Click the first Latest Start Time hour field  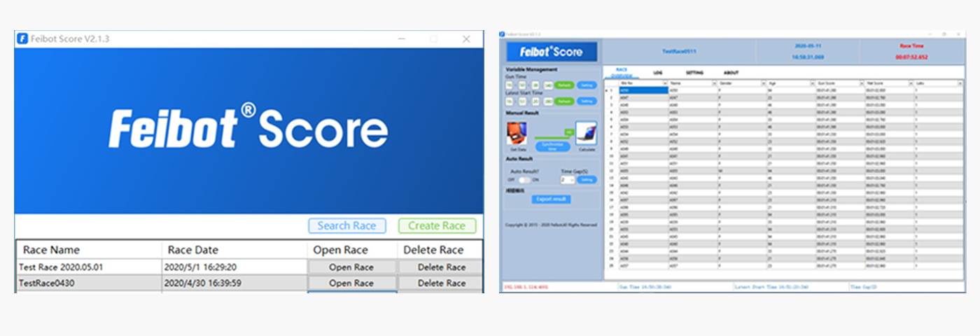click(x=510, y=101)
